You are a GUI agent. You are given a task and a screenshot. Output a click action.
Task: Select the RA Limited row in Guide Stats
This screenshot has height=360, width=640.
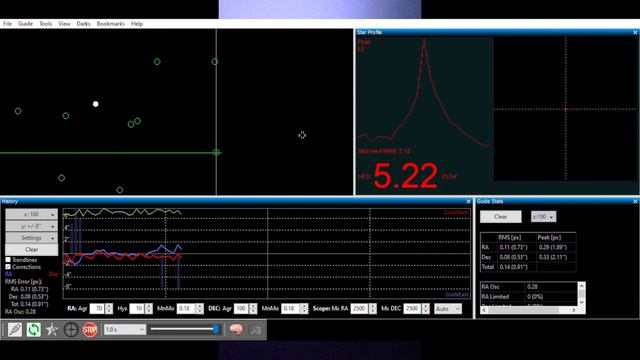[529, 297]
